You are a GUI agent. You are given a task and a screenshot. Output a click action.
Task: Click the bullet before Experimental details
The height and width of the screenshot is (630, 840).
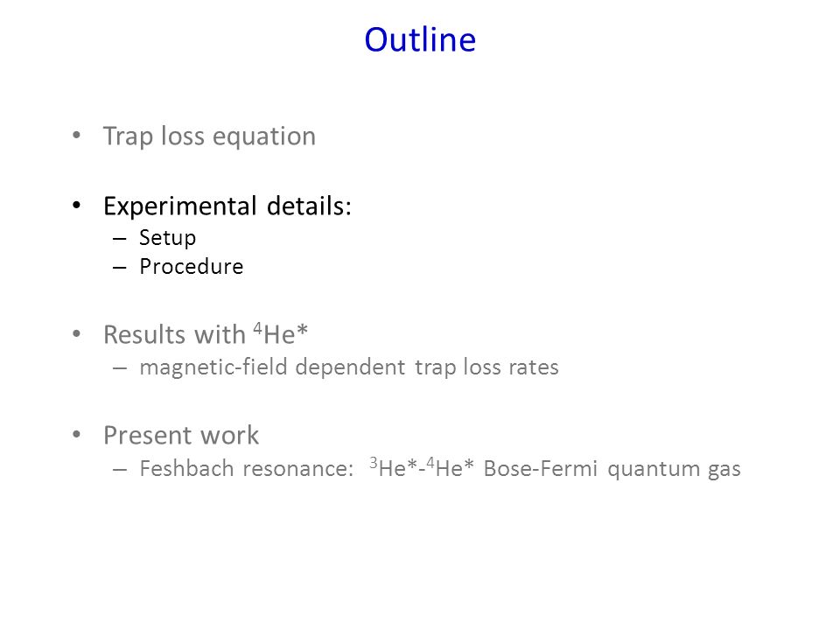[x=77, y=205]
